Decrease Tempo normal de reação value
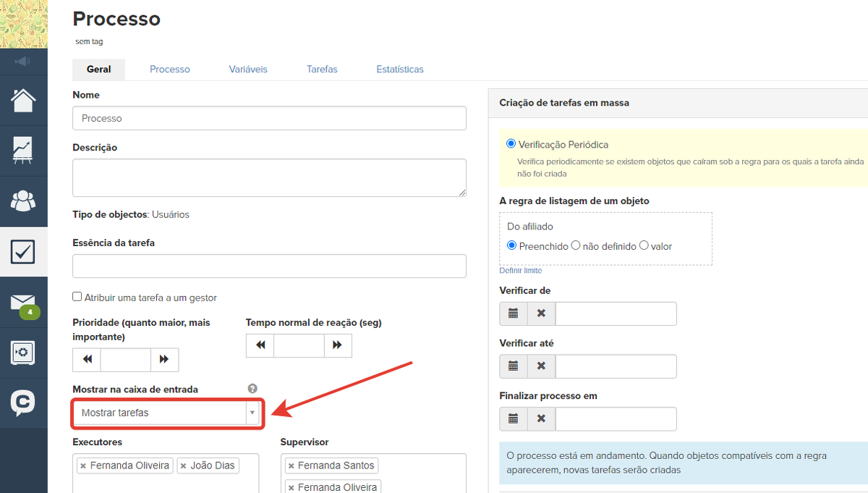 [x=260, y=345]
